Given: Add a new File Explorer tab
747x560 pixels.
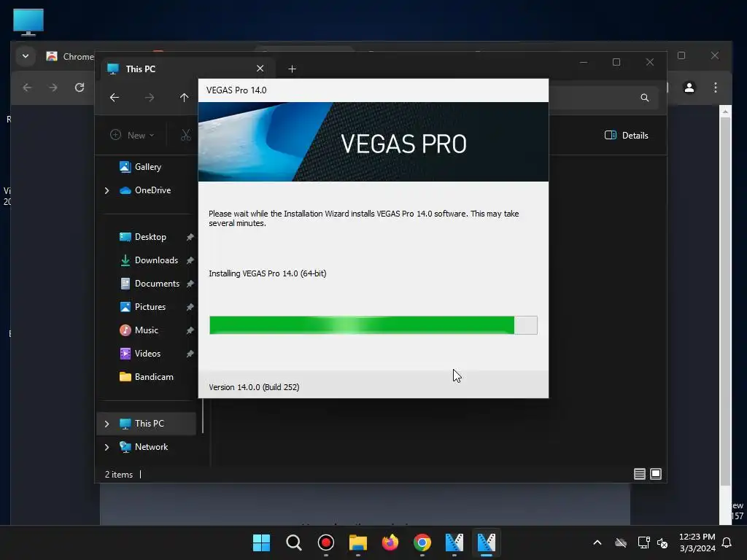Looking at the screenshot, I should pyautogui.click(x=292, y=69).
